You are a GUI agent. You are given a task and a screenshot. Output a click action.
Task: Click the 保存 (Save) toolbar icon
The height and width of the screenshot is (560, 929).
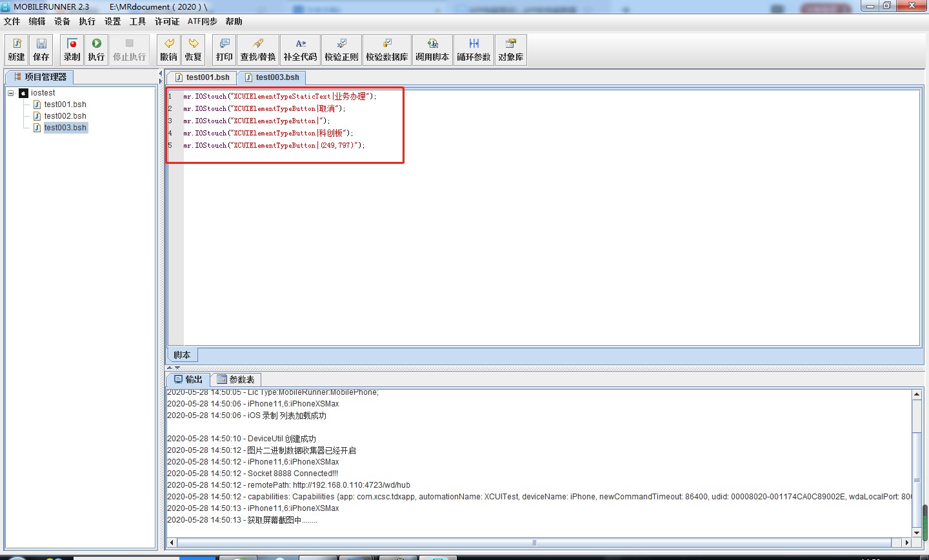[41, 50]
